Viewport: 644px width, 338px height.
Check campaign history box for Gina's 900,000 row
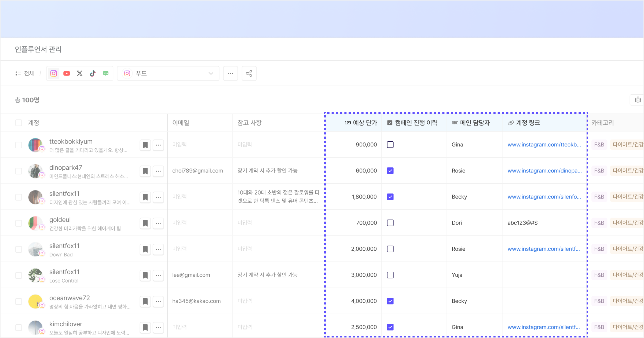pyautogui.click(x=390, y=145)
